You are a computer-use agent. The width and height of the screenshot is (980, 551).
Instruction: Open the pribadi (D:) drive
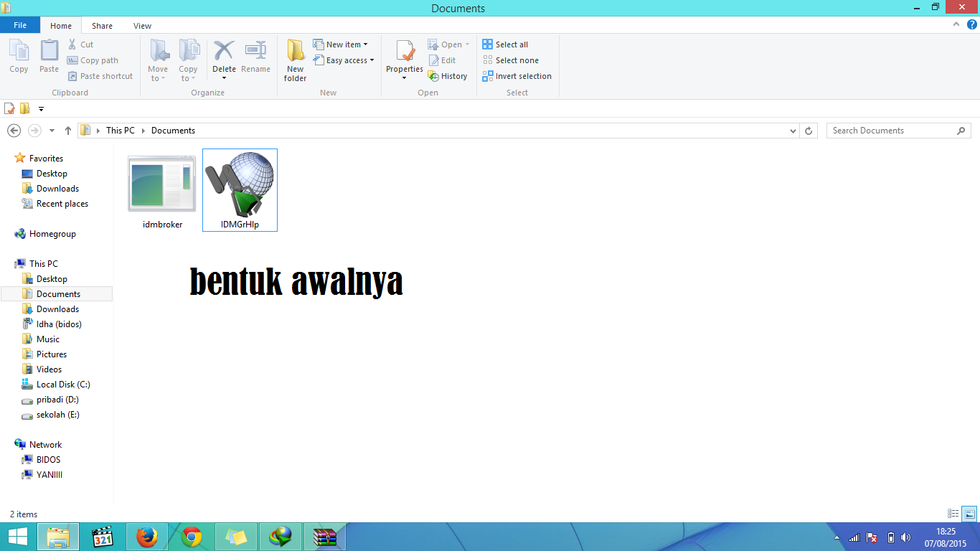[57, 400]
